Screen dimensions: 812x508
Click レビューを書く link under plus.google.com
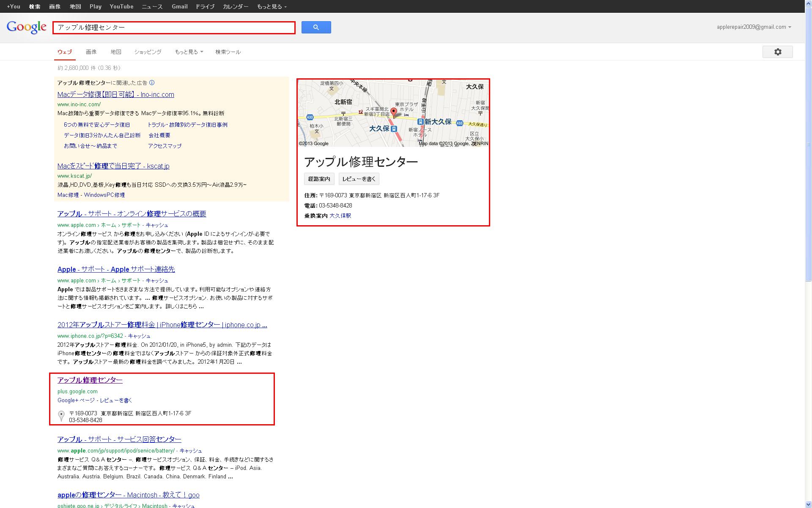116,400
